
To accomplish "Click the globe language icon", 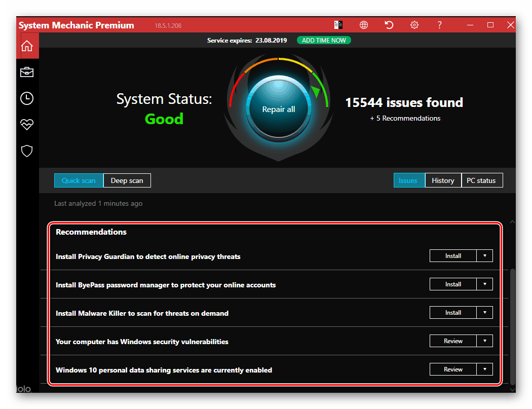I will (364, 25).
